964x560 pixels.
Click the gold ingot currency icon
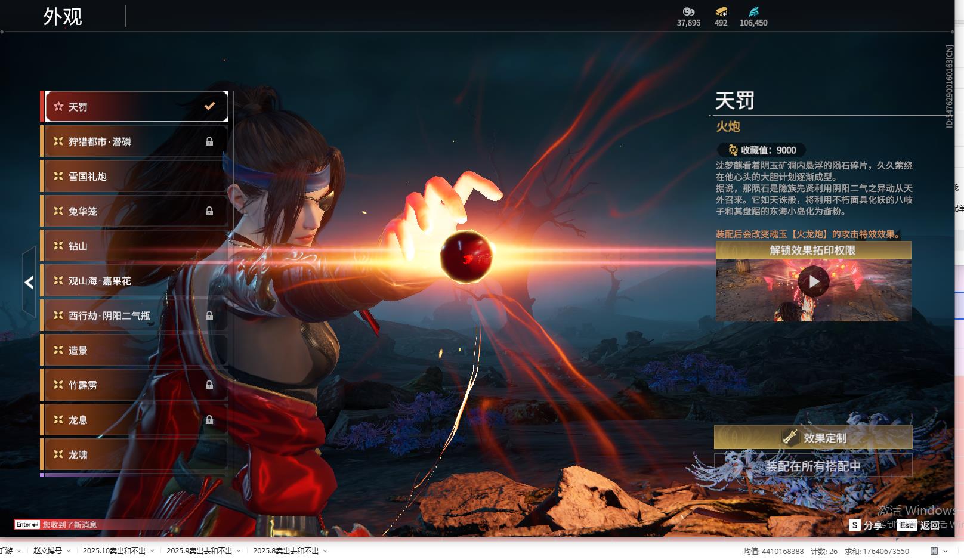721,11
